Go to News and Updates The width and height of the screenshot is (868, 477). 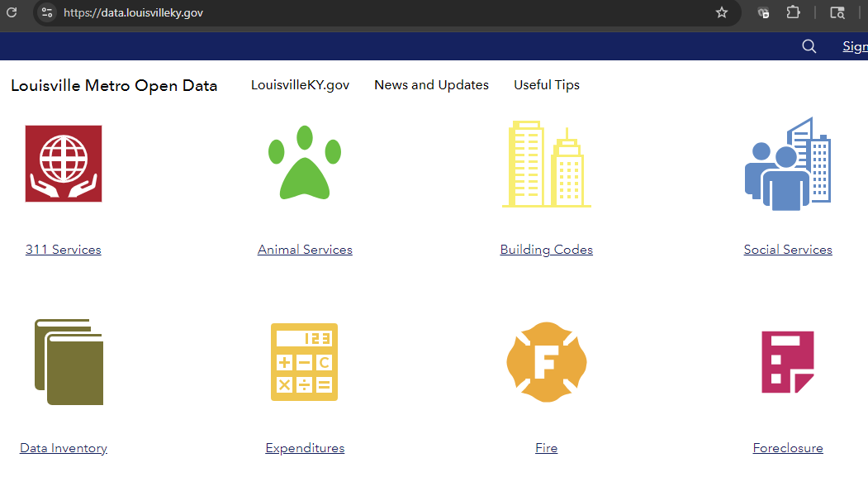tap(431, 85)
